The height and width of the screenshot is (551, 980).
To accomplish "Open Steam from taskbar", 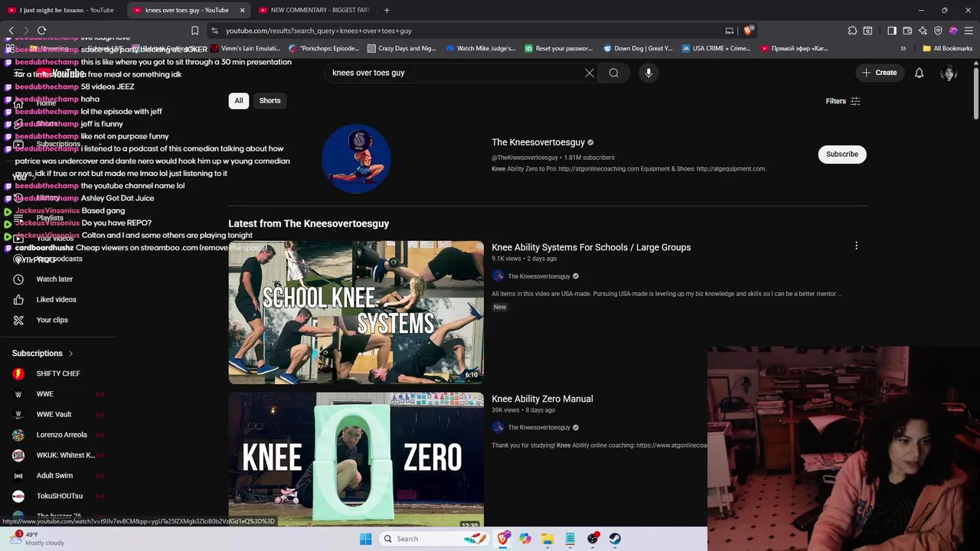I will point(615,539).
